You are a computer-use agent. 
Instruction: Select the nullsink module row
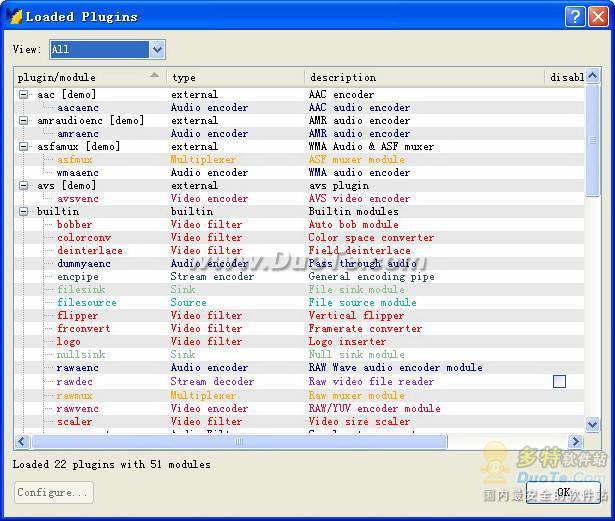click(299, 354)
